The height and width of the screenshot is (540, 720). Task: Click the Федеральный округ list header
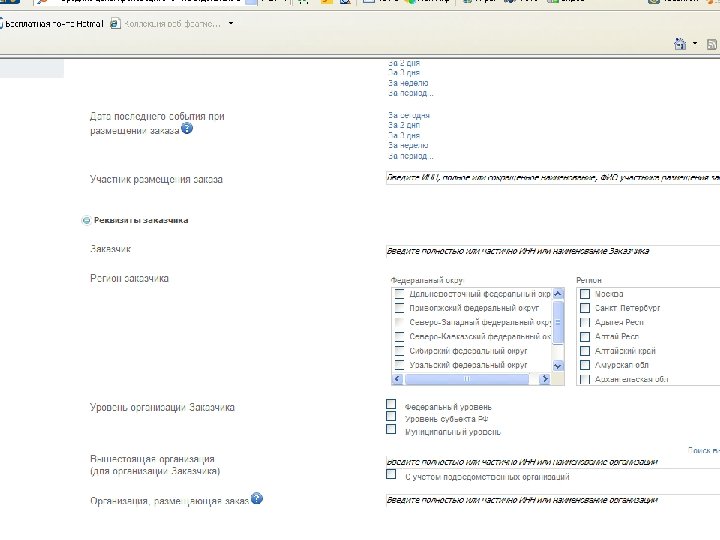[427, 280]
